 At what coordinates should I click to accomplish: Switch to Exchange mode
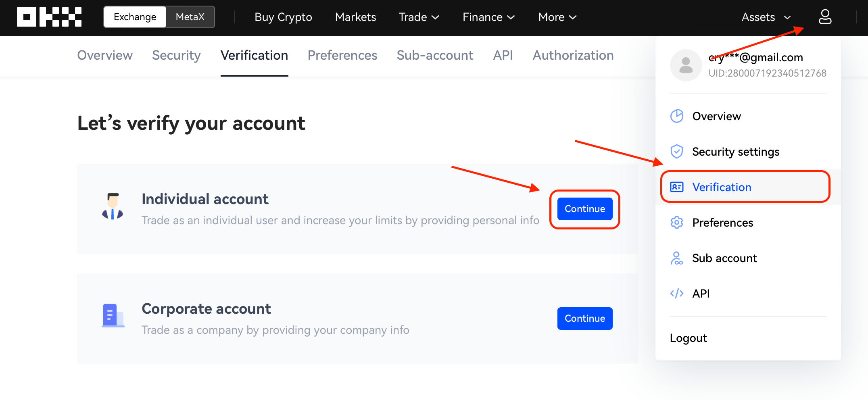pyautogui.click(x=135, y=17)
